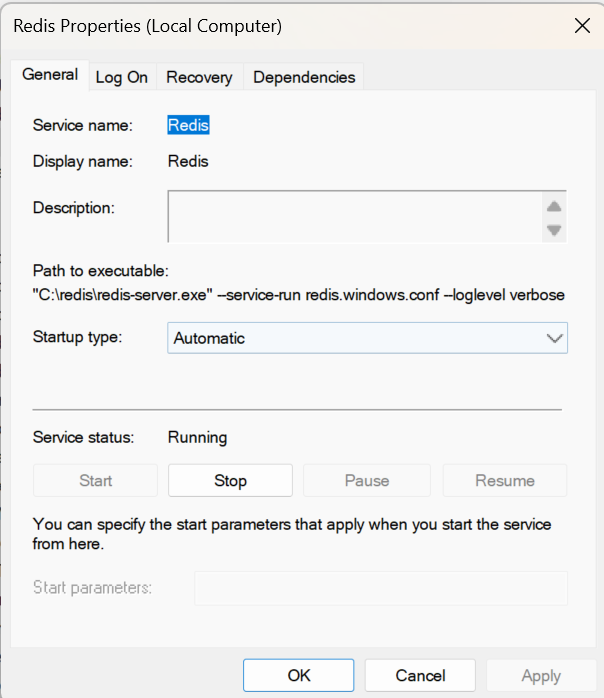
Task: Click the redis-server.exe executable path text
Action: coord(299,295)
